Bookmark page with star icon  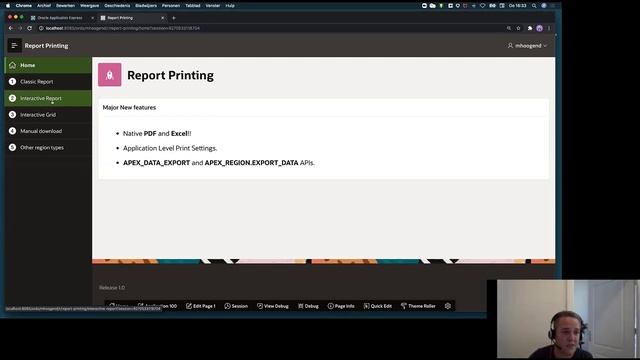518,28
